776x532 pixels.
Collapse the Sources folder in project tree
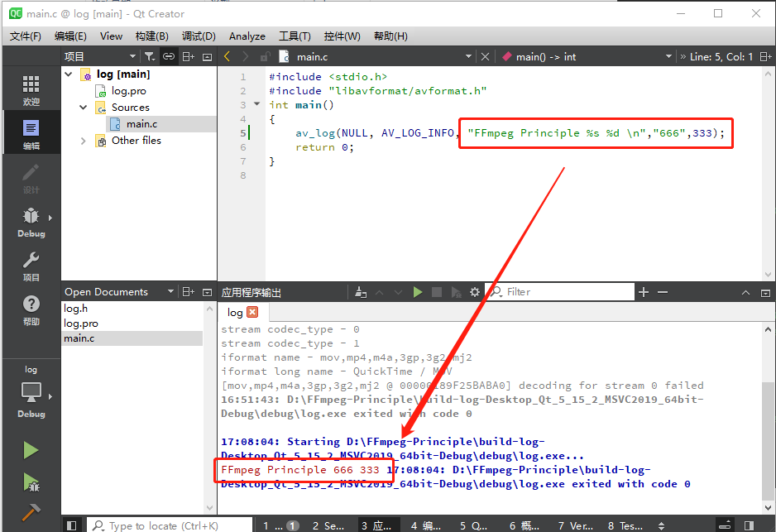(x=84, y=108)
